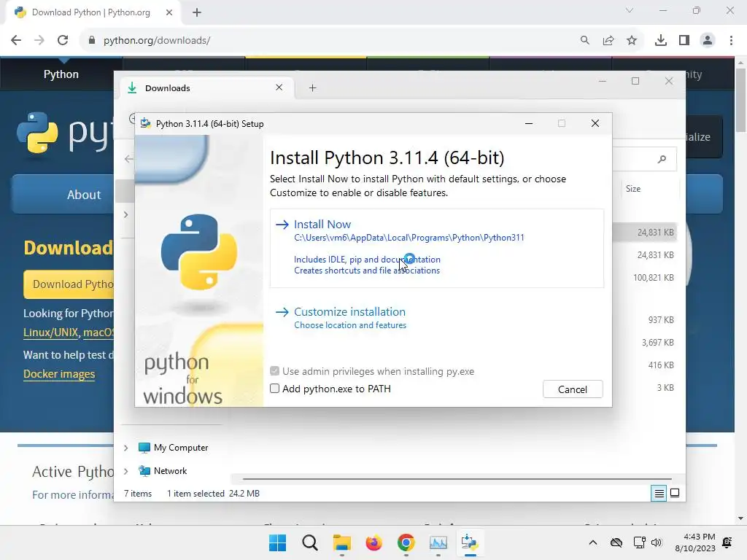Open Python menu on python.org
Screen dimensions: 747x560
(x=61, y=74)
